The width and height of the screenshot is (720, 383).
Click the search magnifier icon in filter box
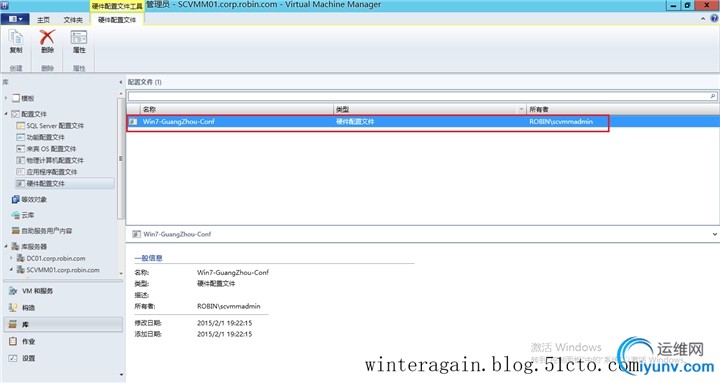pyautogui.click(x=713, y=96)
